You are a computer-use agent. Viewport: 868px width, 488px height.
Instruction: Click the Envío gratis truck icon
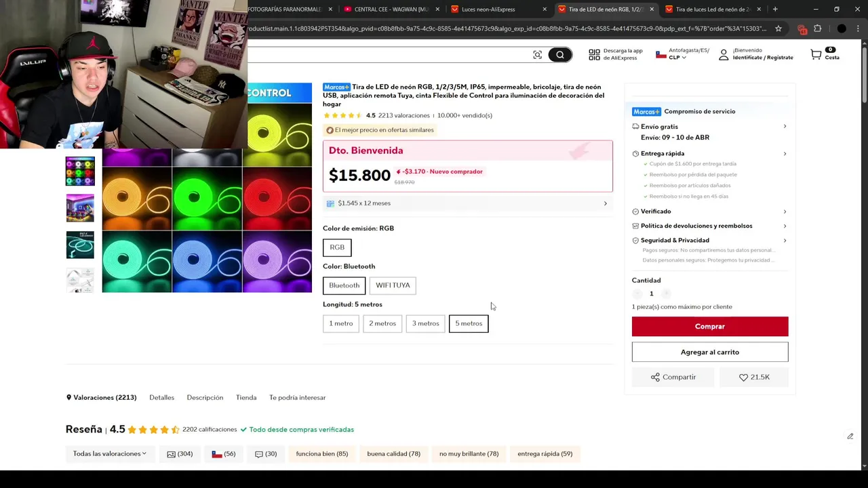click(635, 127)
